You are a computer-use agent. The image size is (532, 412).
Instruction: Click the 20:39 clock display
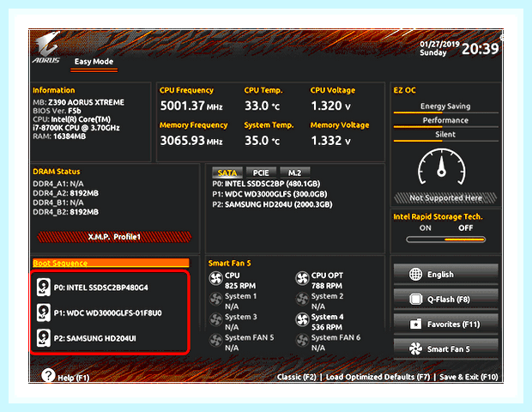[481, 49]
